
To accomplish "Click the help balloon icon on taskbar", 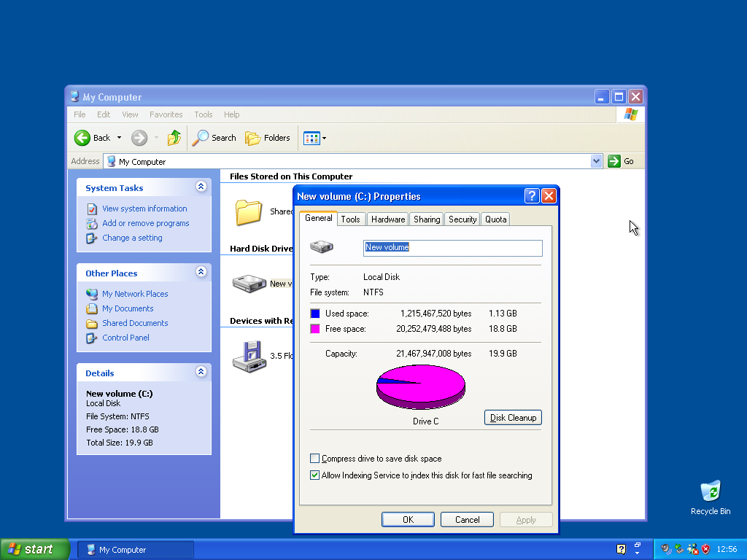I will coord(621,550).
